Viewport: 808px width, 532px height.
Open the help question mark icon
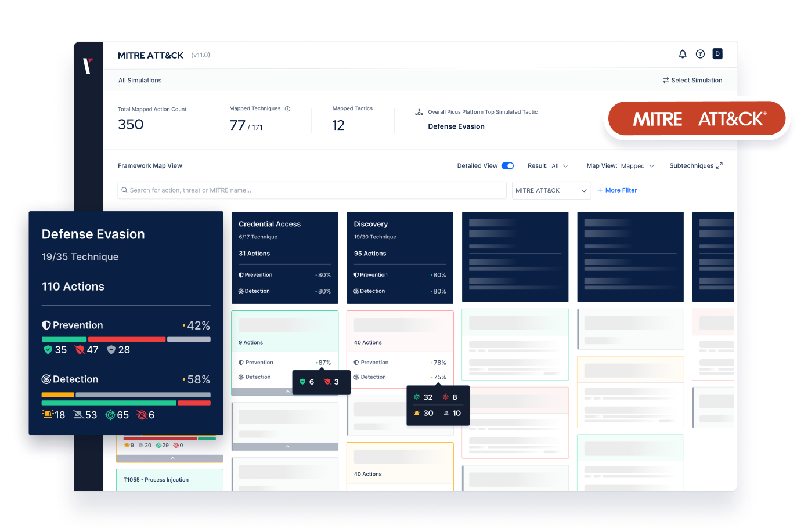[700, 54]
